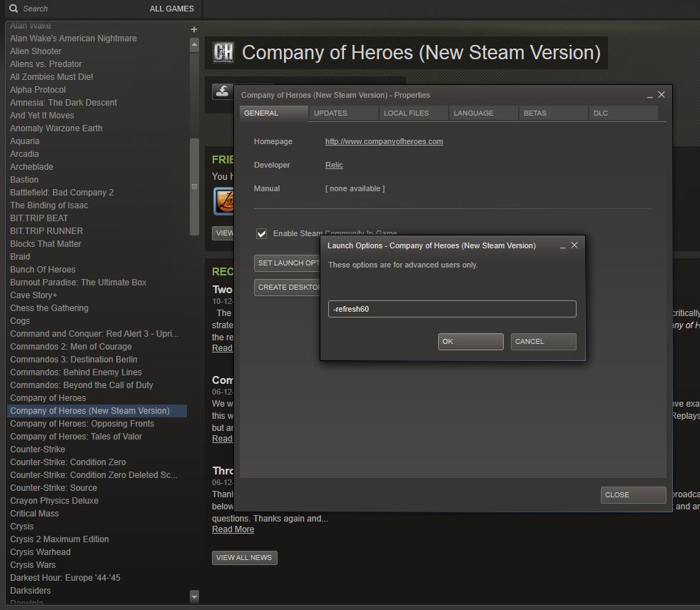
Task: Minimize the Launch Options dialog
Action: point(562,246)
